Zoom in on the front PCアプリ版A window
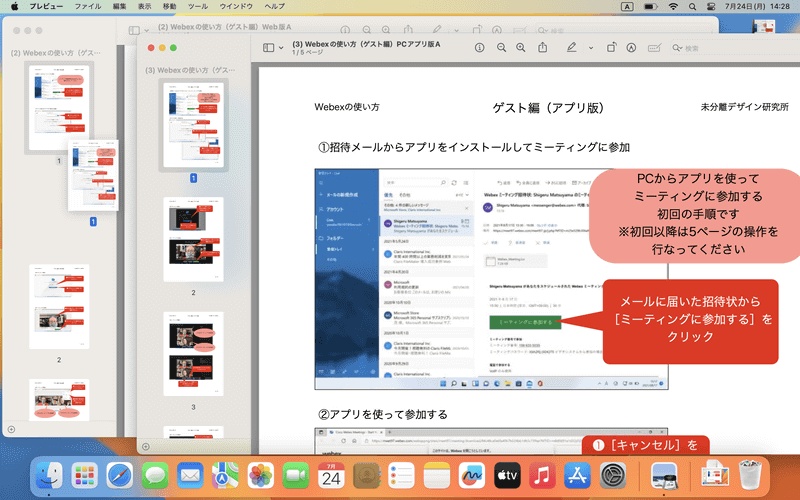 click(x=520, y=47)
